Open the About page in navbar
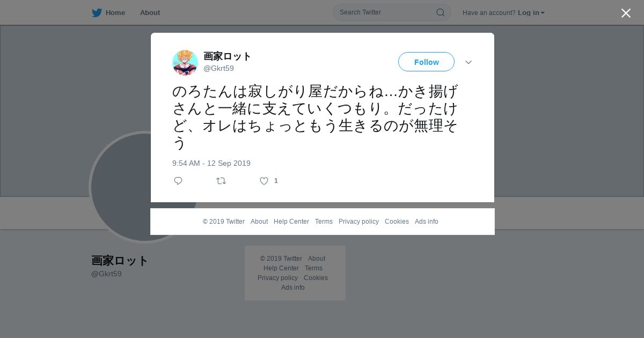 click(150, 12)
